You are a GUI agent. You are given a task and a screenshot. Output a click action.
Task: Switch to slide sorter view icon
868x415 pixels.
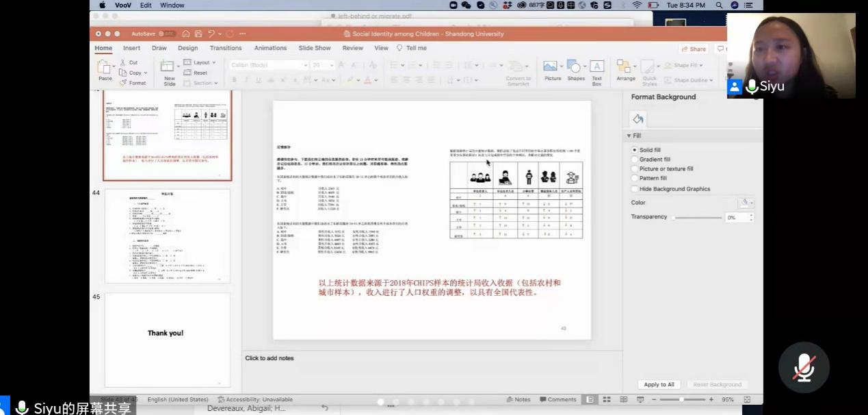605,399
